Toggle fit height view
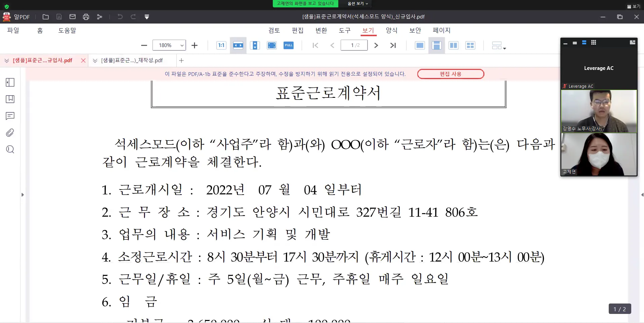The width and height of the screenshot is (644, 323). [255, 45]
